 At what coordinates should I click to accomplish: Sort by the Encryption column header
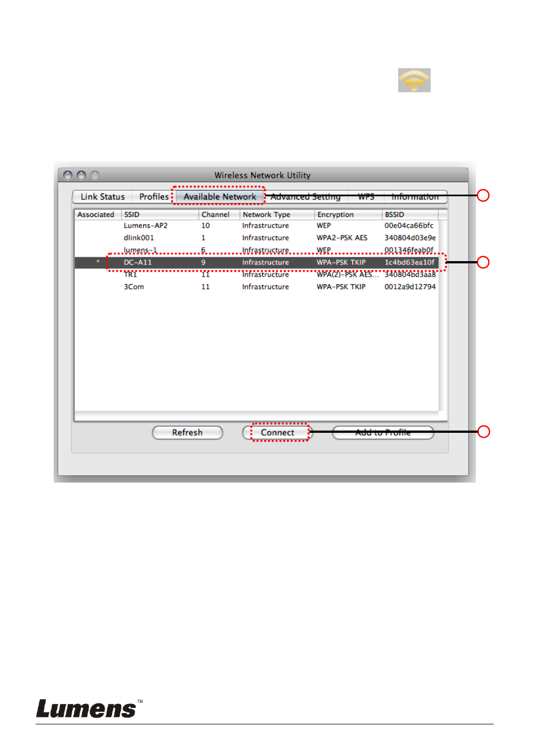348,215
